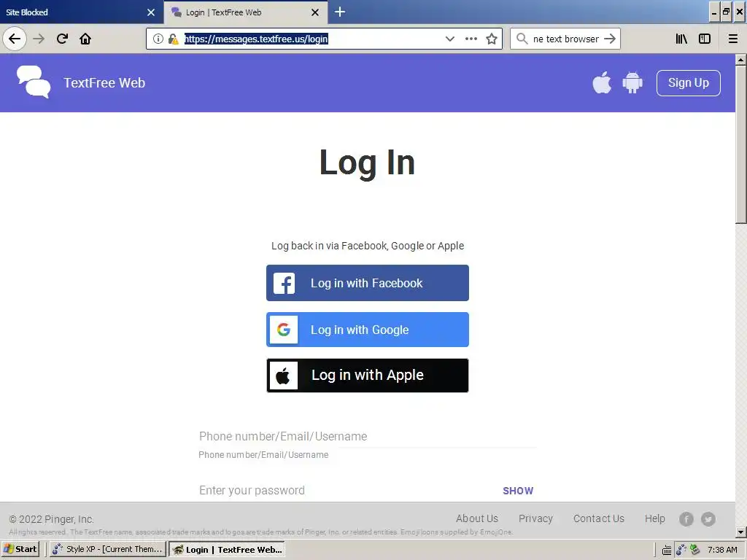Screen dimensions: 747x560
Task: Click the Enter your password field
Action: [348, 491]
